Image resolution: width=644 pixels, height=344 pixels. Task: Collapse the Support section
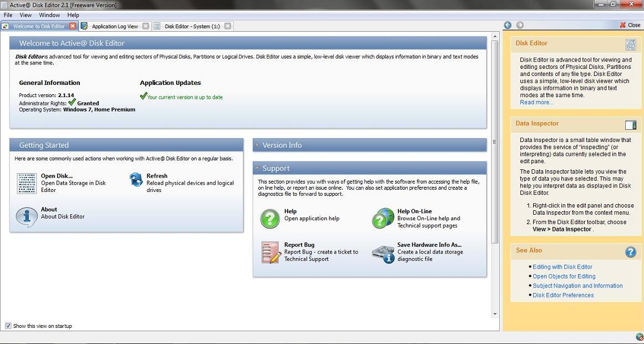point(258,168)
